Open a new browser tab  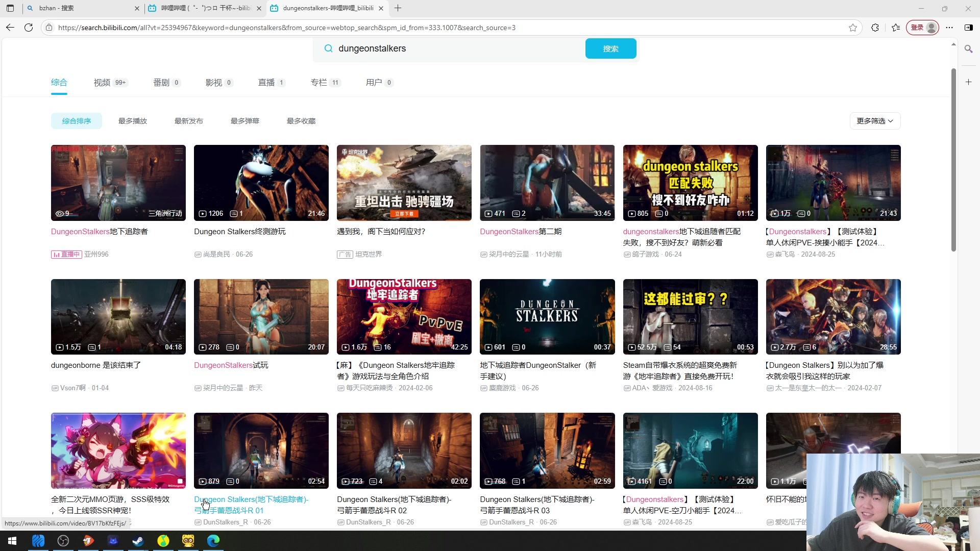pos(398,8)
